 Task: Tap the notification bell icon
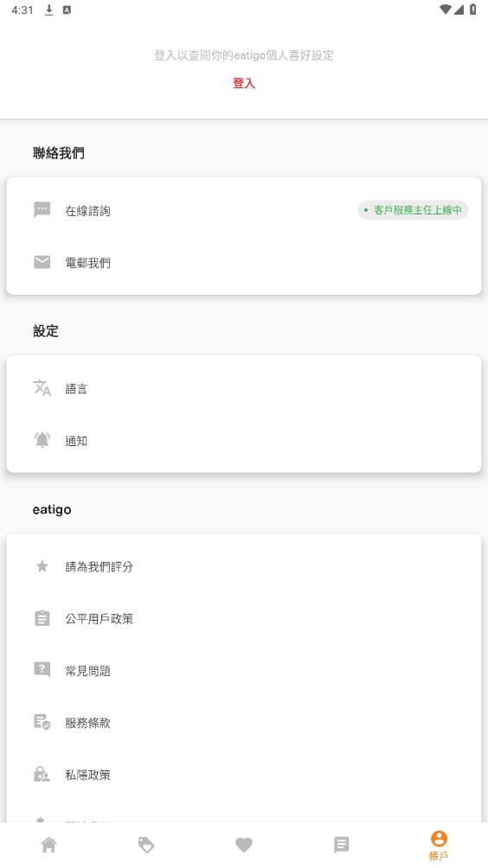(x=42, y=440)
